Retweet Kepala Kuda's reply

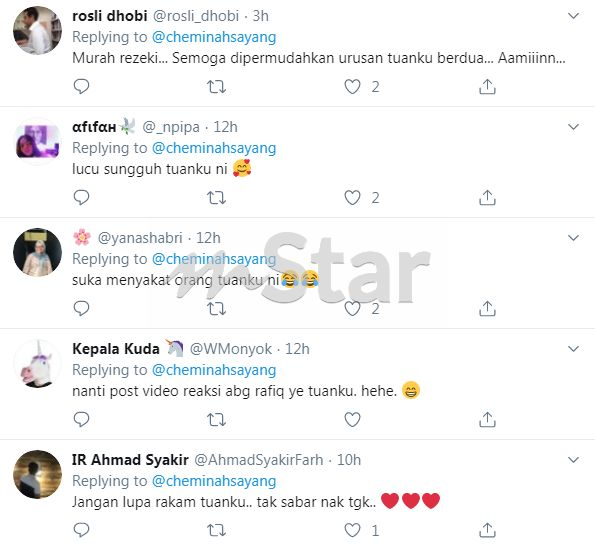(x=216, y=420)
